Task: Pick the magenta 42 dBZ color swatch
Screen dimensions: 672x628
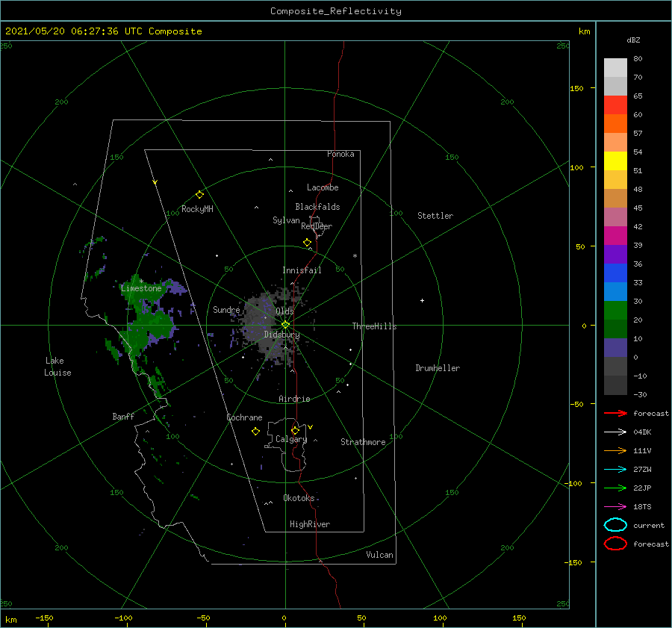Action: tap(615, 235)
